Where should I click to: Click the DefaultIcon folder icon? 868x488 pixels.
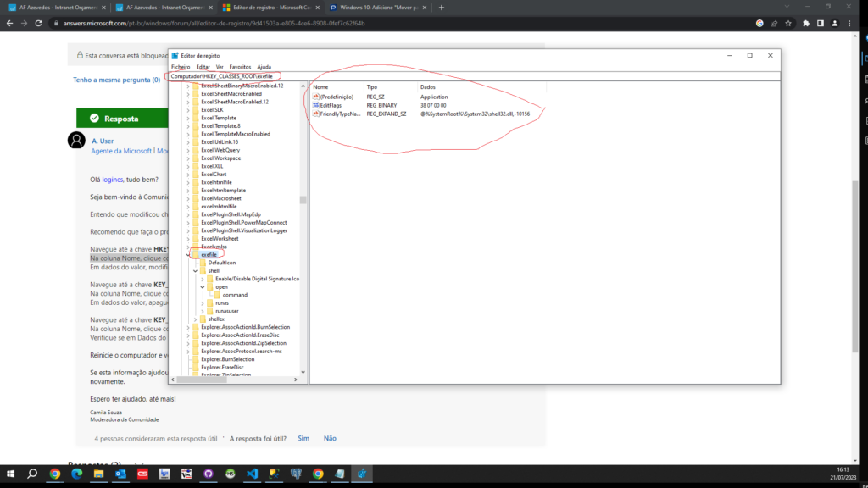point(202,263)
